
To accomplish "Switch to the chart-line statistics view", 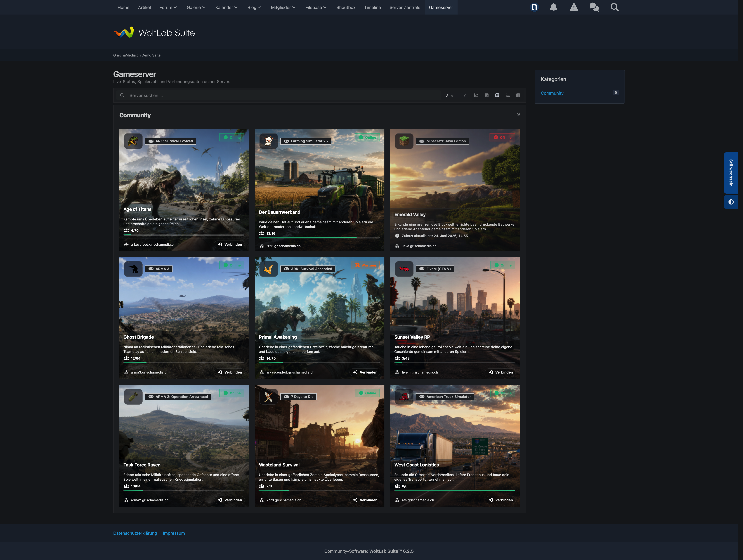I will (x=476, y=95).
